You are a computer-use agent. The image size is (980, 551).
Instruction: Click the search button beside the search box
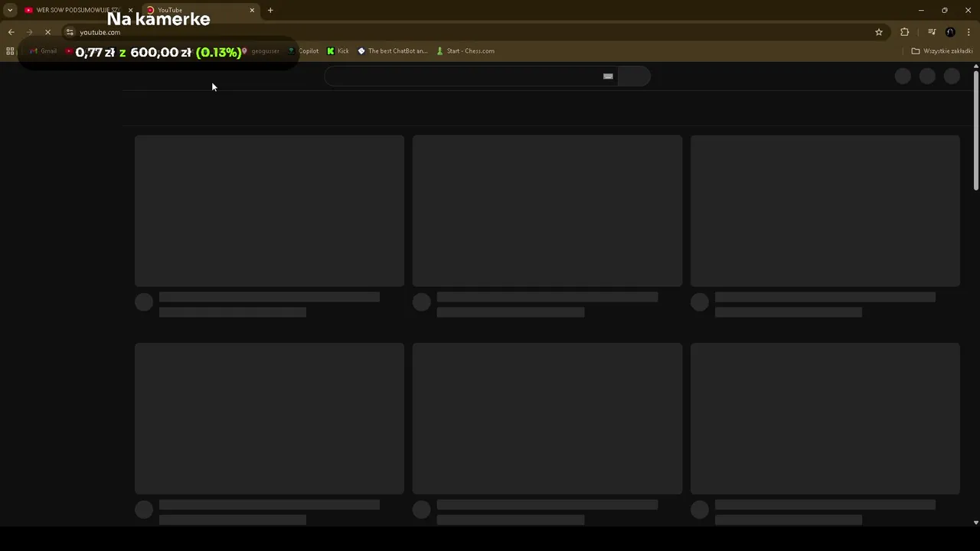tap(634, 76)
